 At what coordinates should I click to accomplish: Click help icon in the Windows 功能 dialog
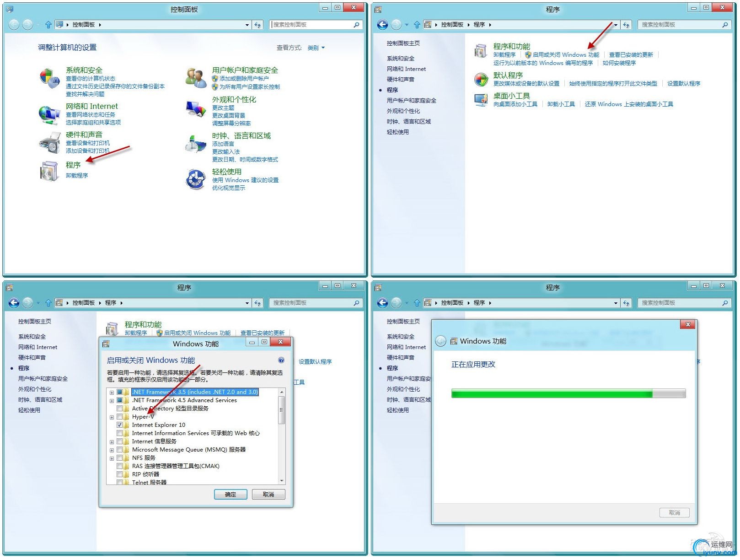pos(281,360)
